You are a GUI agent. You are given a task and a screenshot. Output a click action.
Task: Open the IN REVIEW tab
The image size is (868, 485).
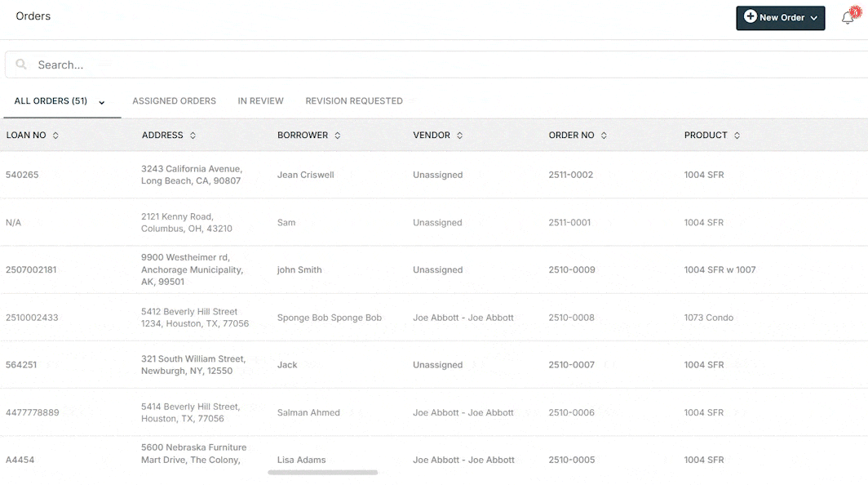[260, 100]
